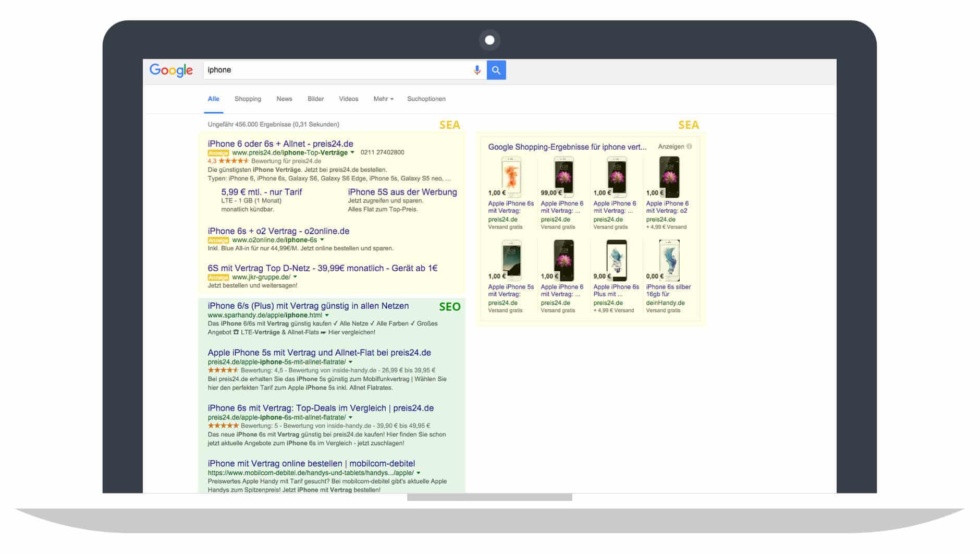This screenshot has width=980, height=553.
Task: Open ad 6S mit Vertrag Top D-Netz
Action: pos(322,268)
